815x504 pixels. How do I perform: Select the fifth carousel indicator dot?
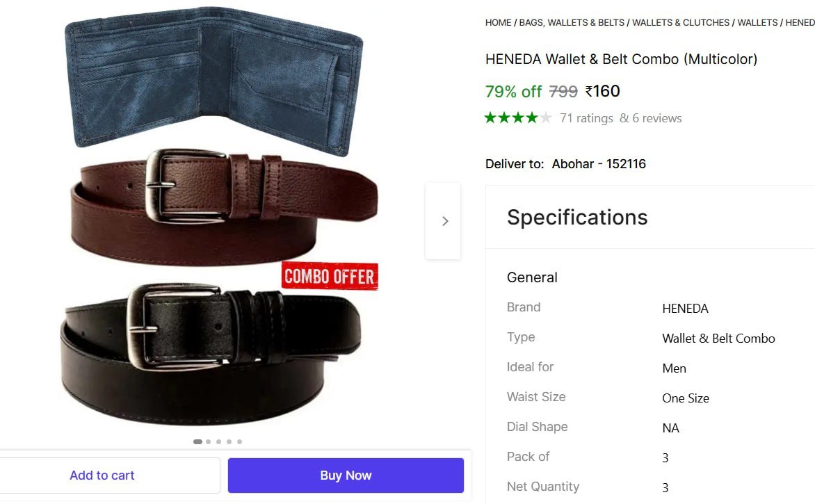pos(240,441)
